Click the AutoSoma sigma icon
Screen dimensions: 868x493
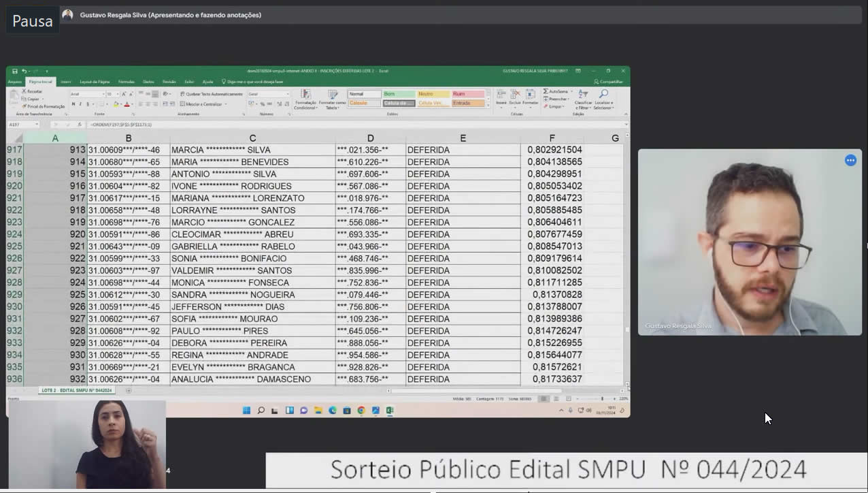click(546, 91)
